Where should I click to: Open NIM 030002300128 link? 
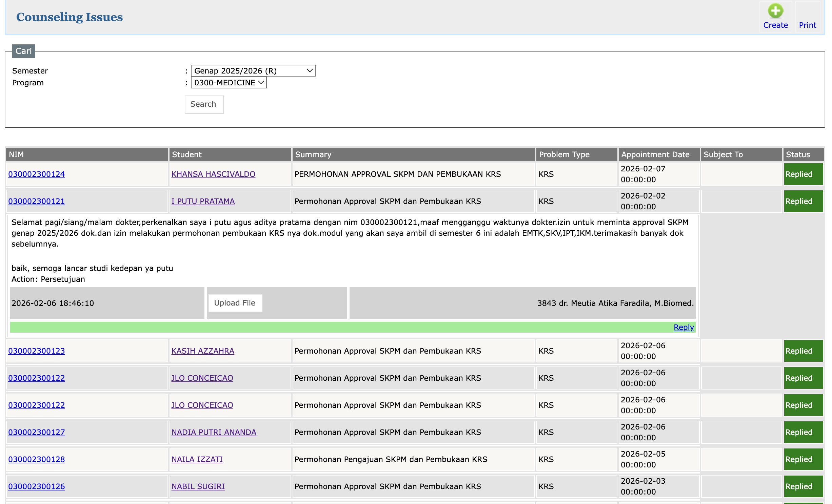[37, 459]
